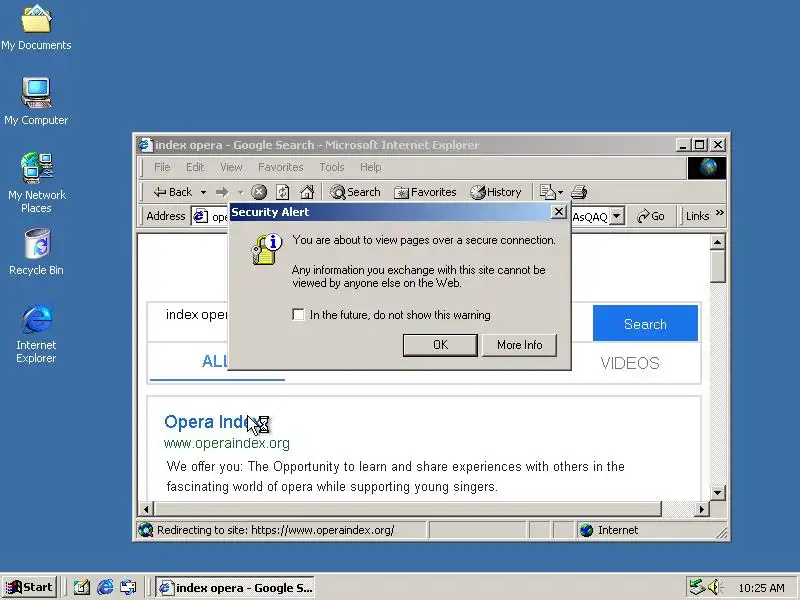Click the vertical scrollbar thumb

tap(717, 266)
